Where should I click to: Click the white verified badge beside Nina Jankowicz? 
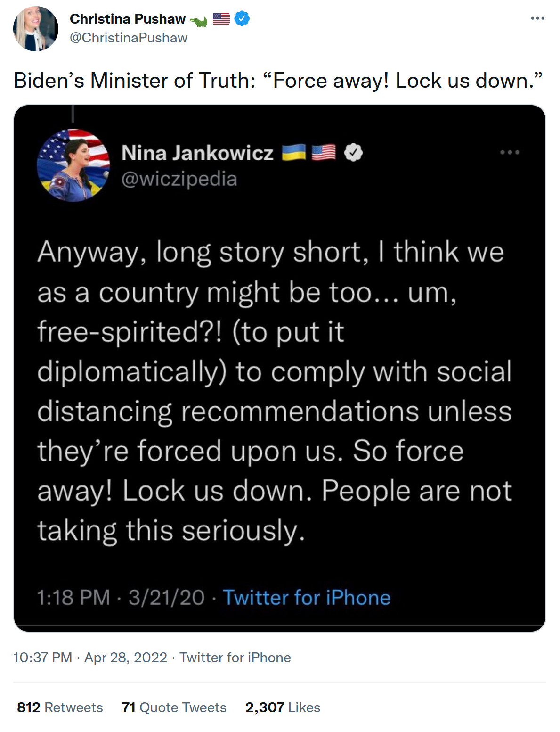tap(353, 153)
